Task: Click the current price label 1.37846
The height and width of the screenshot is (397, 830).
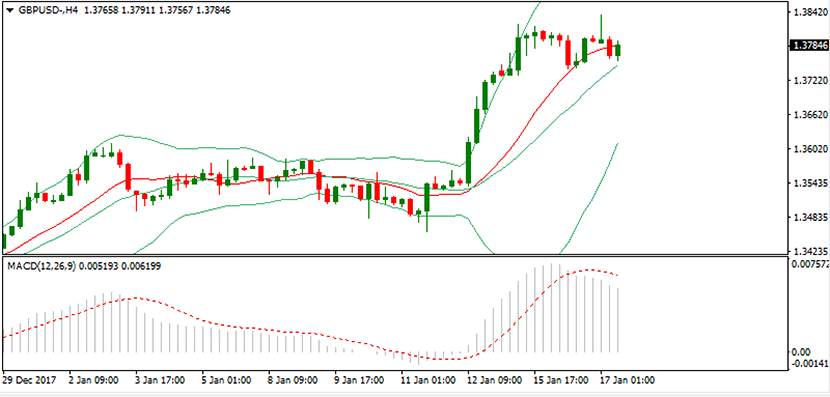Action: click(810, 46)
